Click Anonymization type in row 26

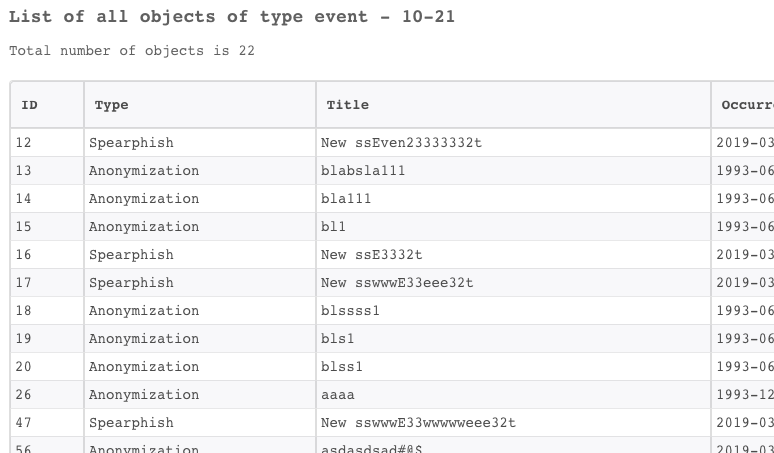coord(144,395)
